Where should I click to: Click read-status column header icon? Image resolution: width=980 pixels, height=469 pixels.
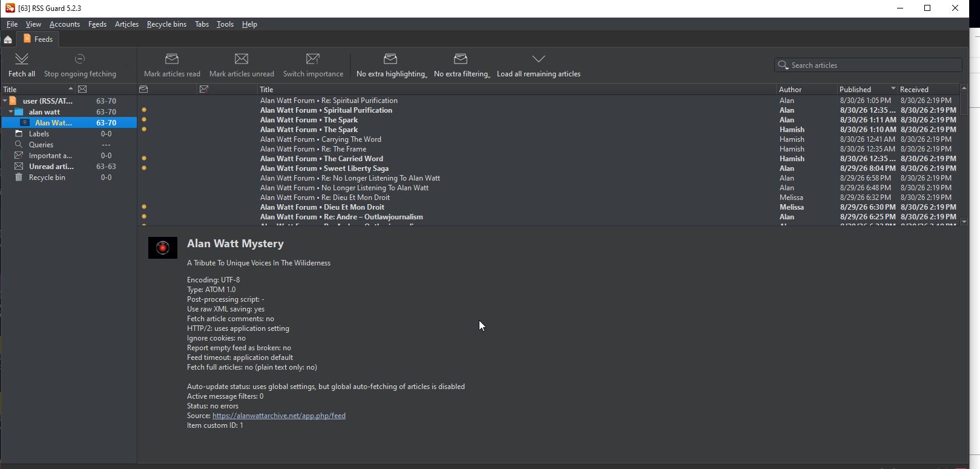tap(143, 89)
